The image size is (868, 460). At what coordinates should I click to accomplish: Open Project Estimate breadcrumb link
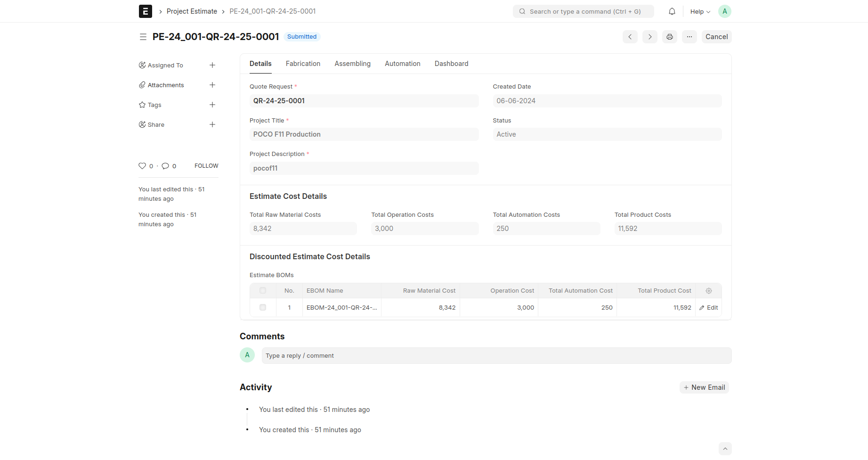192,11
